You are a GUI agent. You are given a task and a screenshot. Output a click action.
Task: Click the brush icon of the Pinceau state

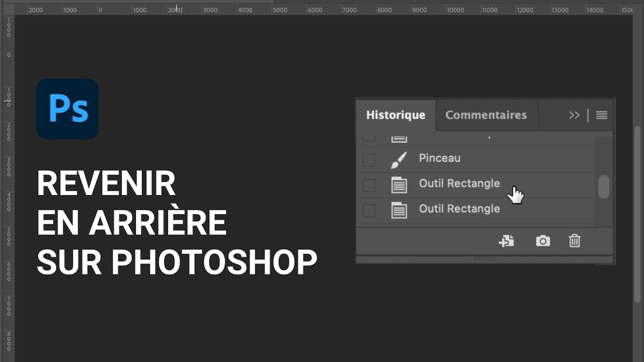tap(398, 159)
